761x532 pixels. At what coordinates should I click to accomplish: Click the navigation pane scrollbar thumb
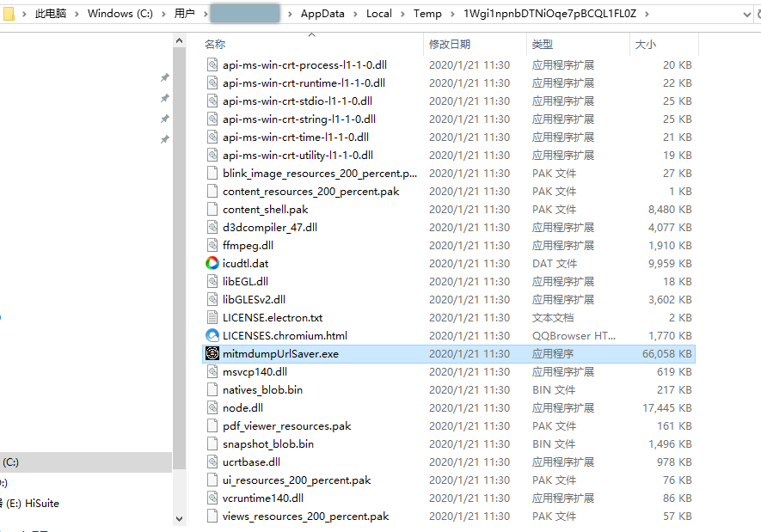coord(179,258)
